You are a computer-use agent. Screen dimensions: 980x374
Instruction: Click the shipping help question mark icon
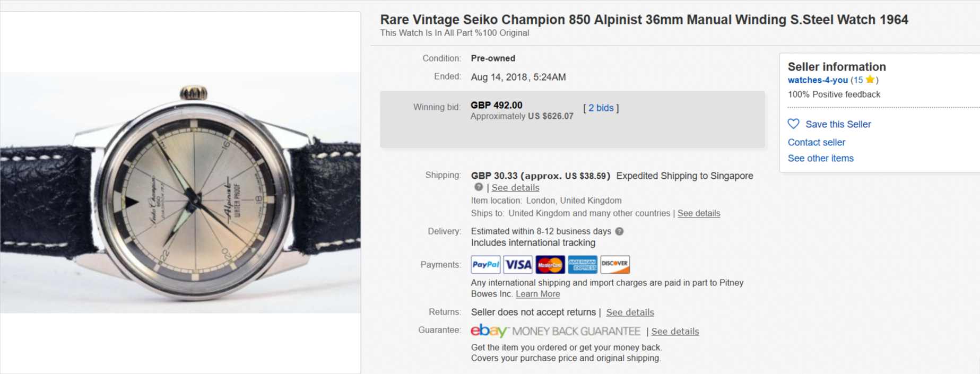479,187
